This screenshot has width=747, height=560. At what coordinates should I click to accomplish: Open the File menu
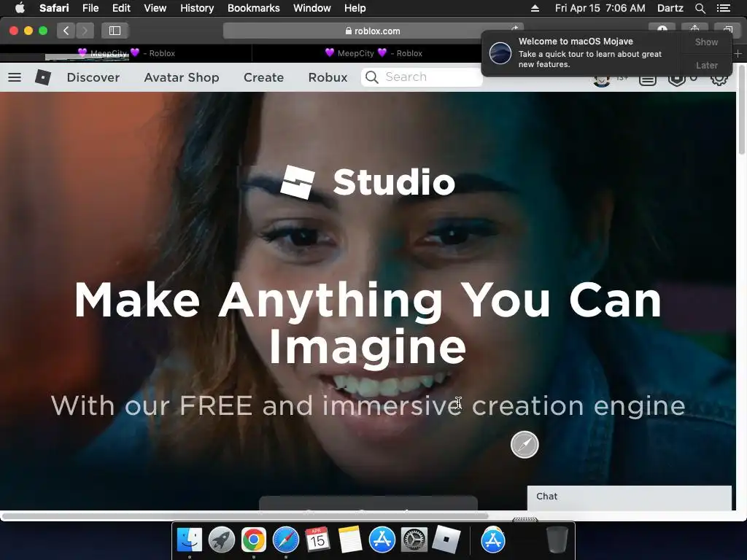(90, 8)
